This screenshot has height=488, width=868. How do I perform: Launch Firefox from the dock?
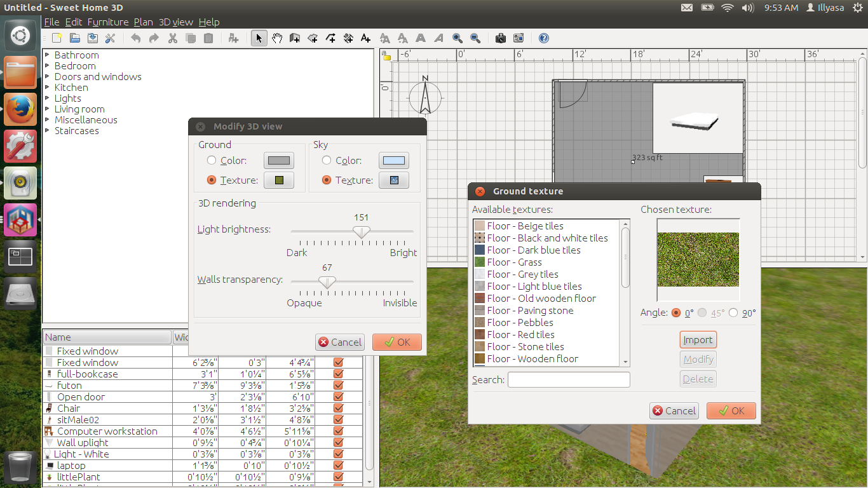20,109
